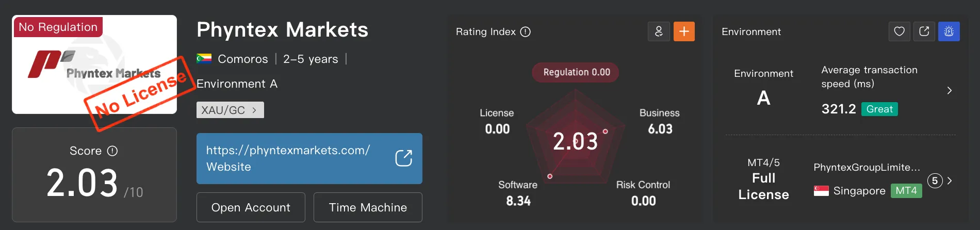Open the XAU/GC tag

click(230, 110)
